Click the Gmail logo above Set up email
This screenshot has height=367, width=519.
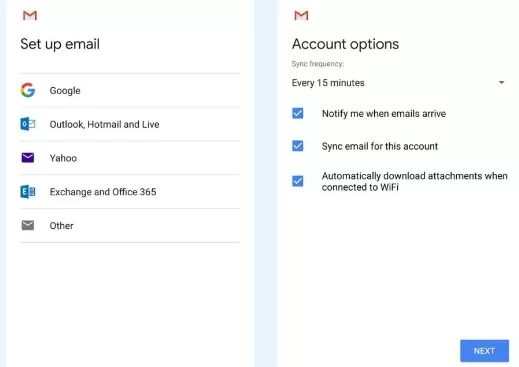[x=30, y=15]
